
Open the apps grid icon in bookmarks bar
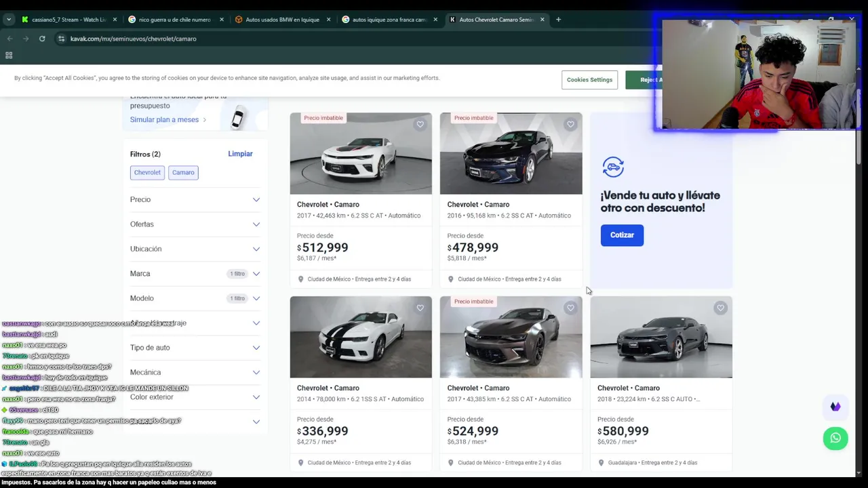9,56
